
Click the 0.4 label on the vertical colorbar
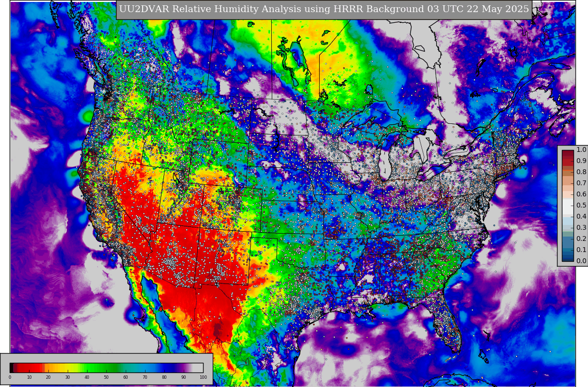point(581,217)
